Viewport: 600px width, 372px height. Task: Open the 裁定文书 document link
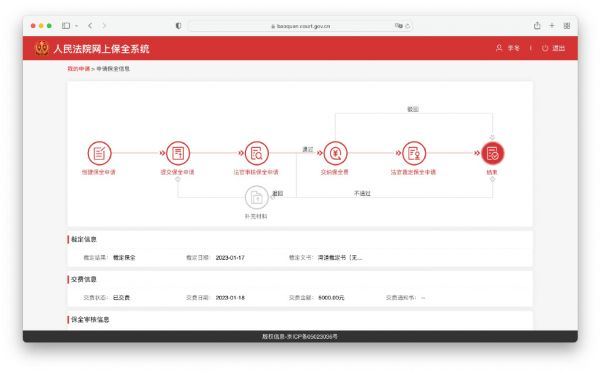(340, 258)
